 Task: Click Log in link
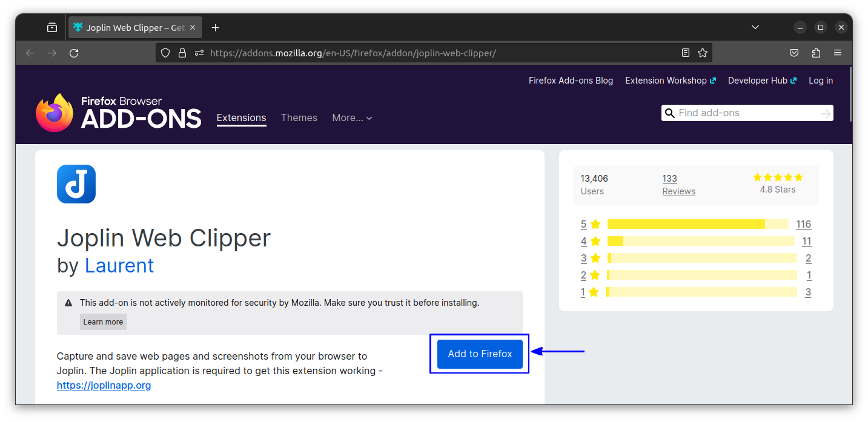tap(821, 81)
